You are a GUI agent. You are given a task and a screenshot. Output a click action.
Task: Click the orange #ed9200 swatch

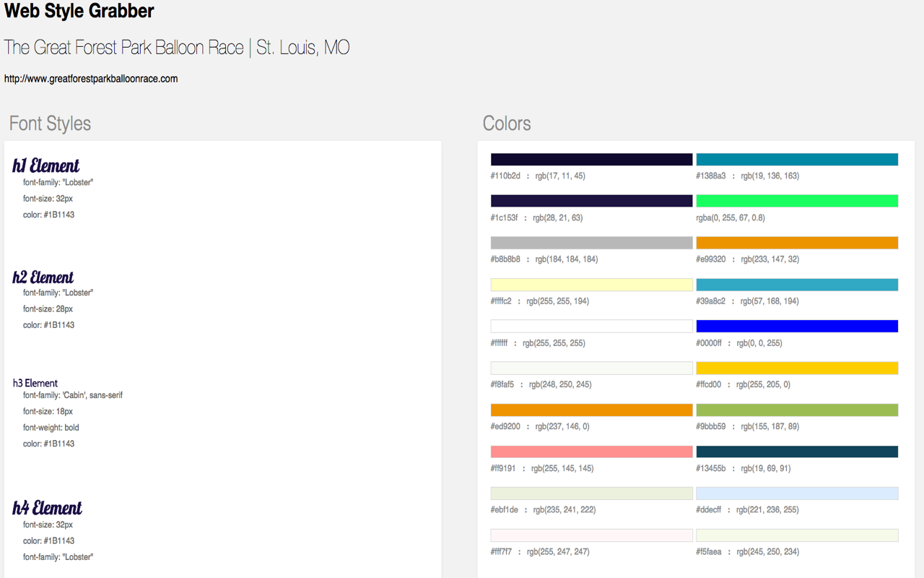click(591, 410)
